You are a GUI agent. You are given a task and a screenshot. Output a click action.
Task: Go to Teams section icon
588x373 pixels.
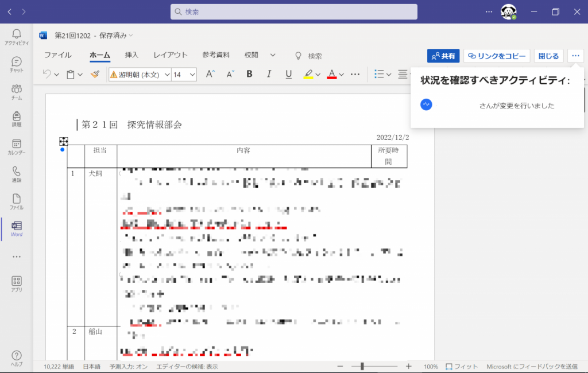click(x=17, y=92)
